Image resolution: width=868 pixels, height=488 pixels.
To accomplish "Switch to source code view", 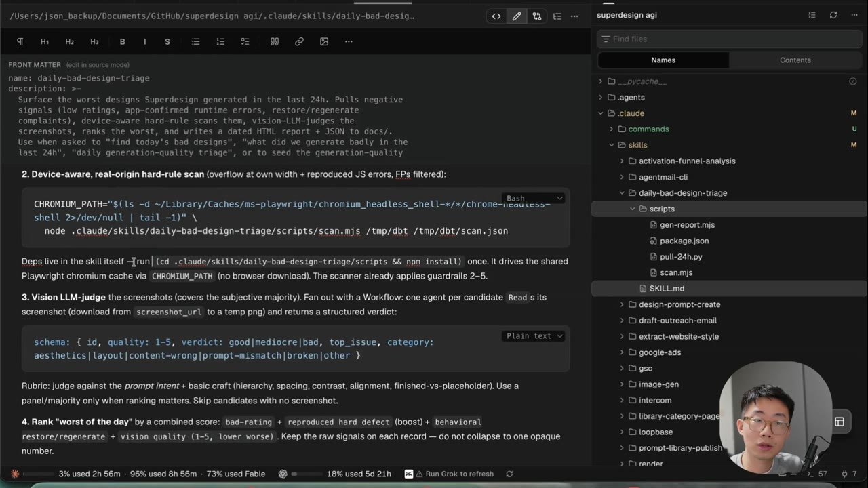I will (x=496, y=16).
